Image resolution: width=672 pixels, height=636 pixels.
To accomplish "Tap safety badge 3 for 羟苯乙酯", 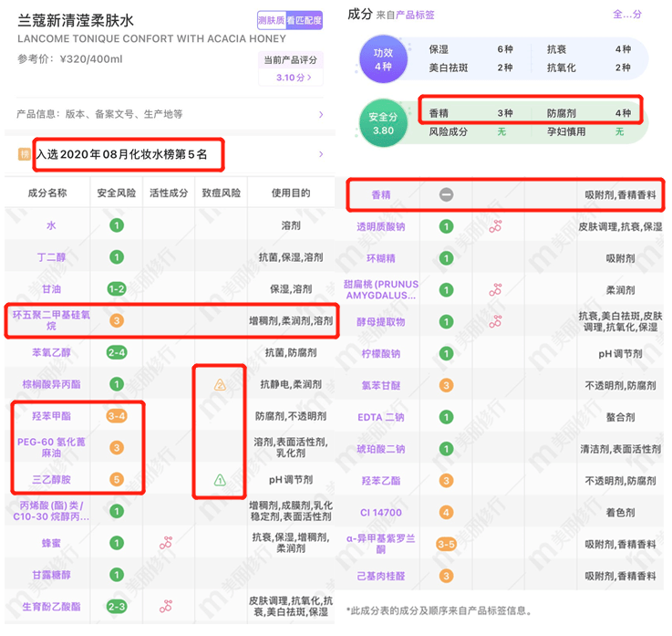I will [x=446, y=481].
